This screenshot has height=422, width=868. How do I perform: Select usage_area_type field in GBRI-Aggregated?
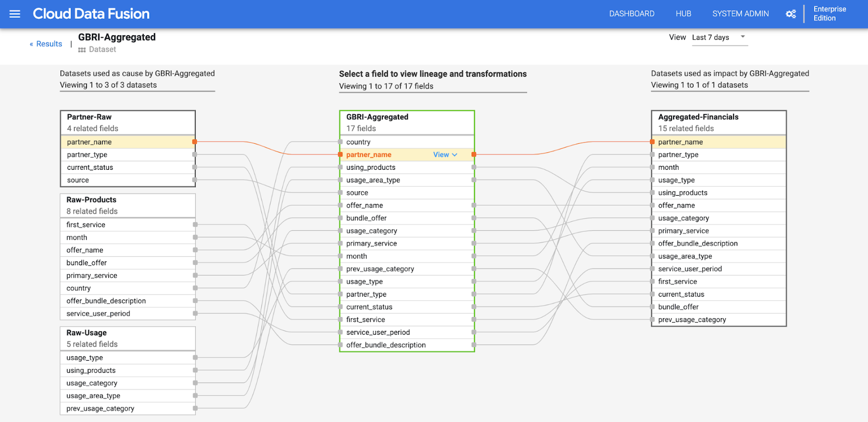[x=407, y=180]
